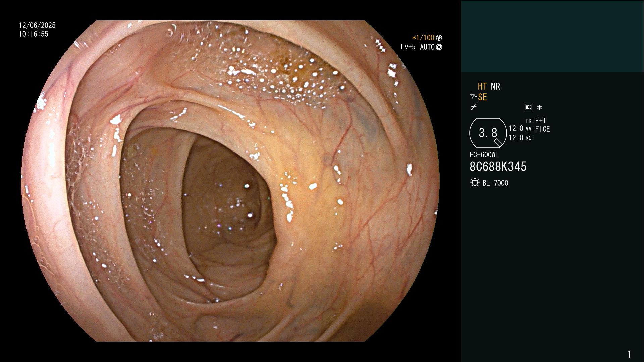Image resolution: width=644 pixels, height=362 pixels.
Task: Click the structure emphasis curve icon beside SE
Action: (x=473, y=97)
